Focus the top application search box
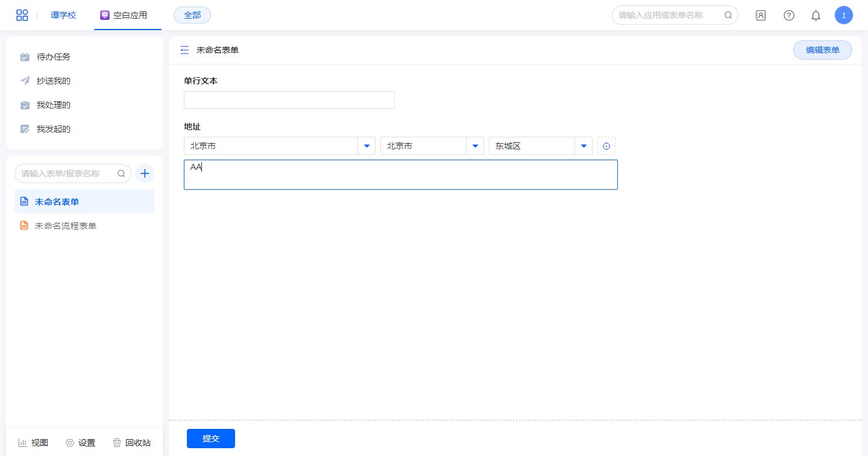 click(669, 15)
